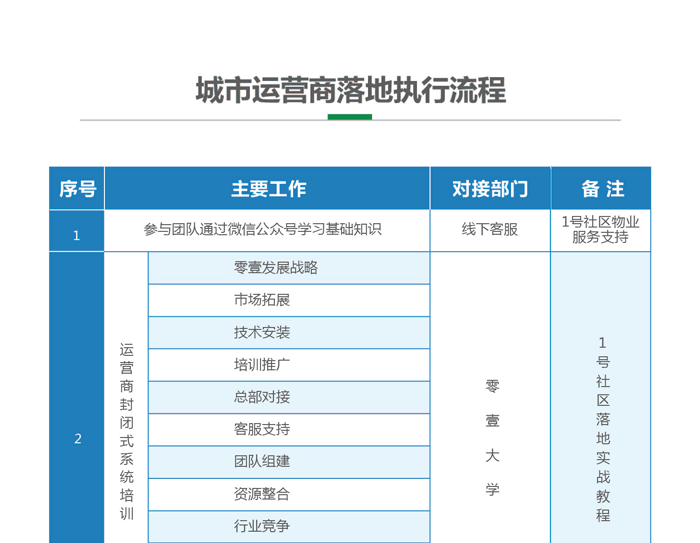Screen dimensions: 700x543
Task: Select the 零壹发展战略 row
Action: tap(289, 268)
